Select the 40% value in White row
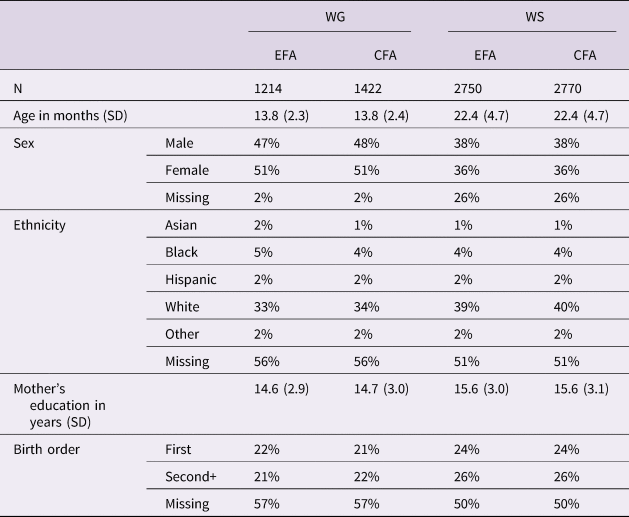 click(x=566, y=307)
